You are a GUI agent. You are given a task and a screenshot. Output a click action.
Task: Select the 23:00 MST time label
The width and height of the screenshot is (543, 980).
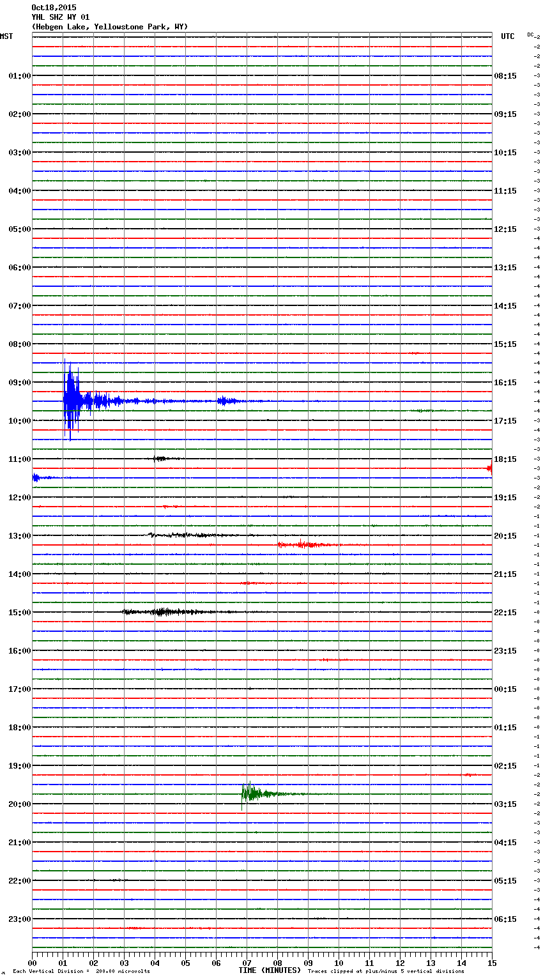[20, 919]
